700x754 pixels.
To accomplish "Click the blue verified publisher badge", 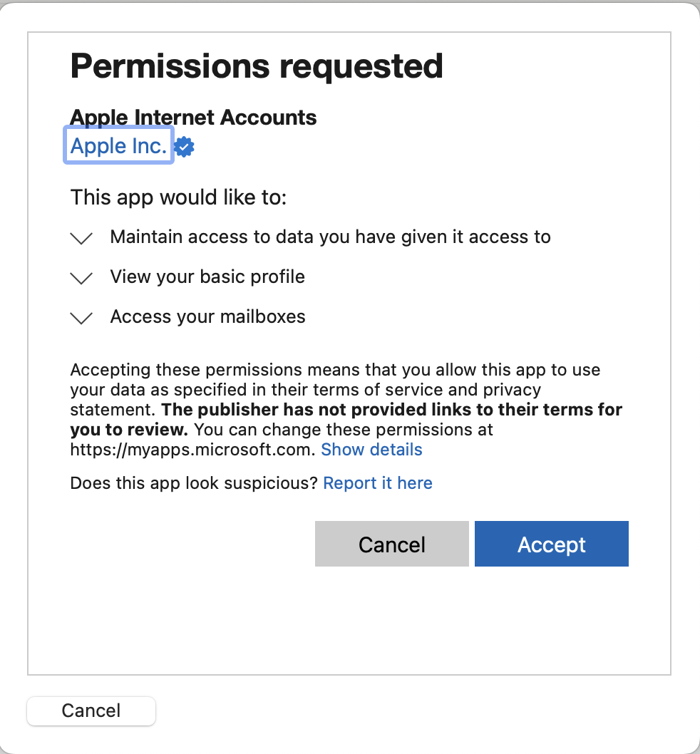I will coord(185,147).
